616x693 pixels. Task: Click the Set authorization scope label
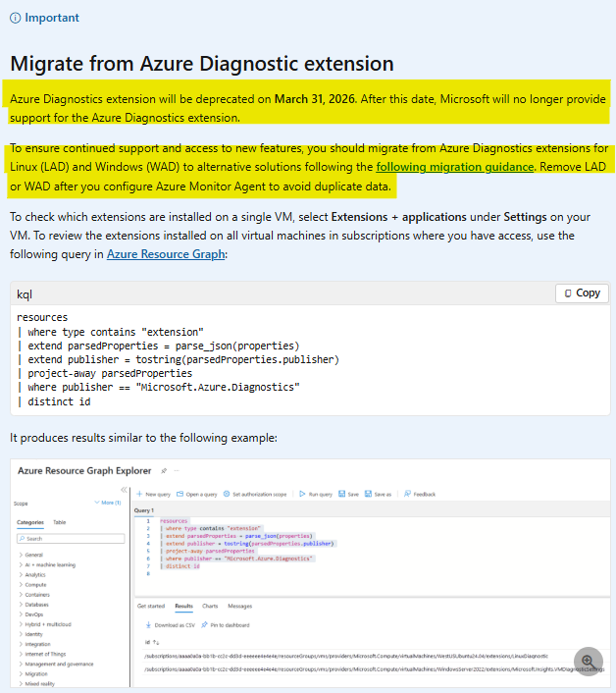point(260,494)
